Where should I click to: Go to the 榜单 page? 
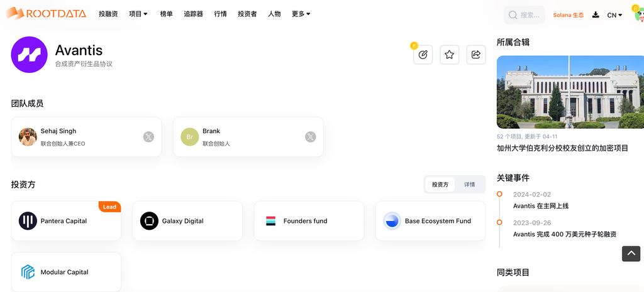click(166, 14)
